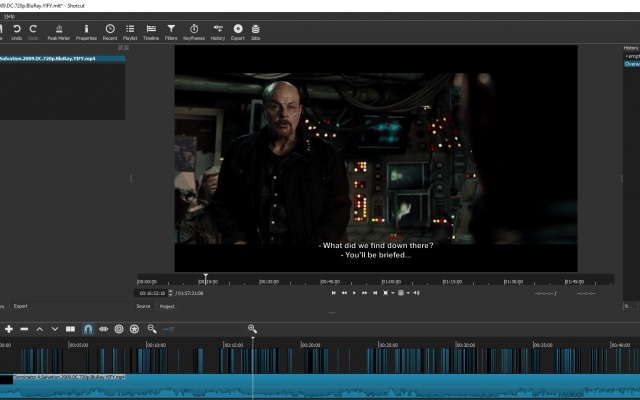This screenshot has width=640, height=400.
Task: Click the rewind button in player
Action: pos(344,293)
